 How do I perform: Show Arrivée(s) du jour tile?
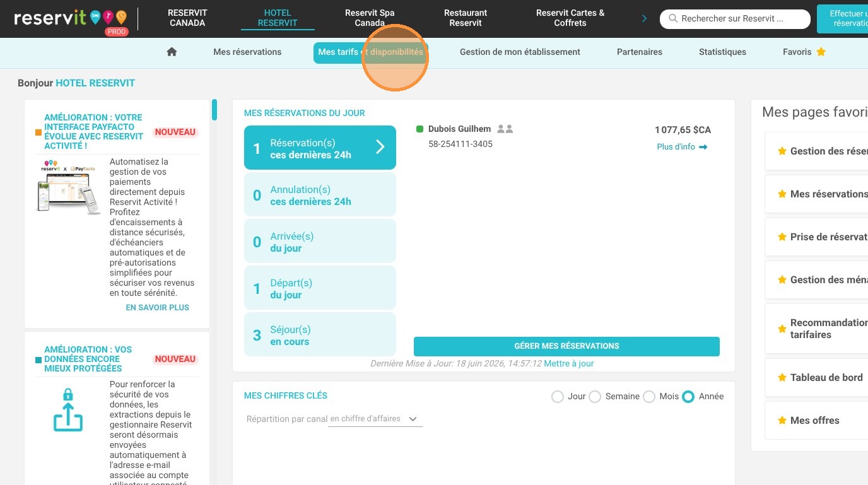(x=320, y=241)
